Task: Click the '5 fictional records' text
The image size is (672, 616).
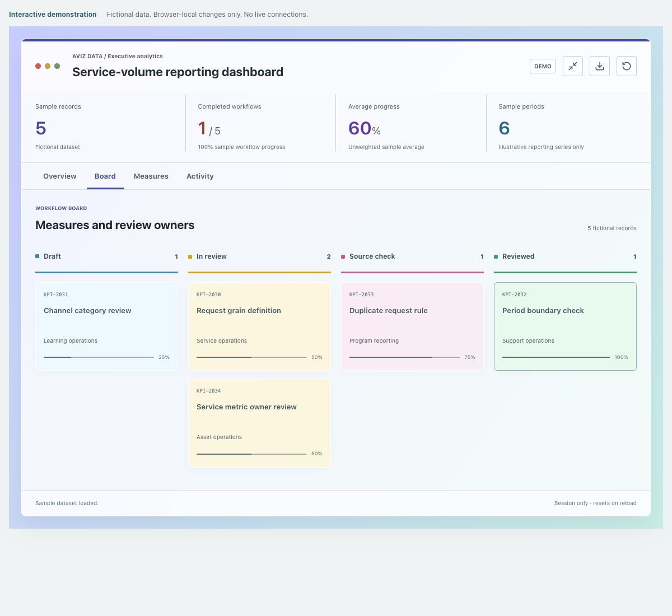Action: tap(612, 228)
